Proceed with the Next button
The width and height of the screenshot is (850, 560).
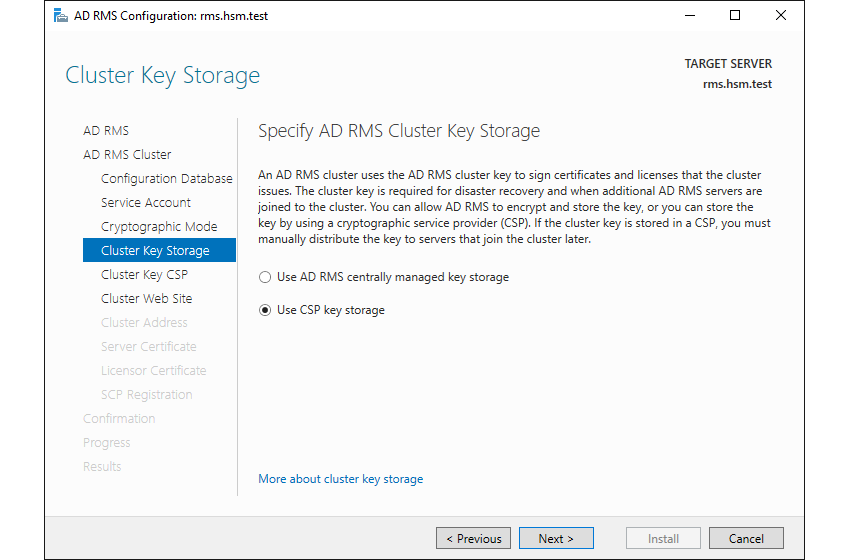pyautogui.click(x=556, y=538)
